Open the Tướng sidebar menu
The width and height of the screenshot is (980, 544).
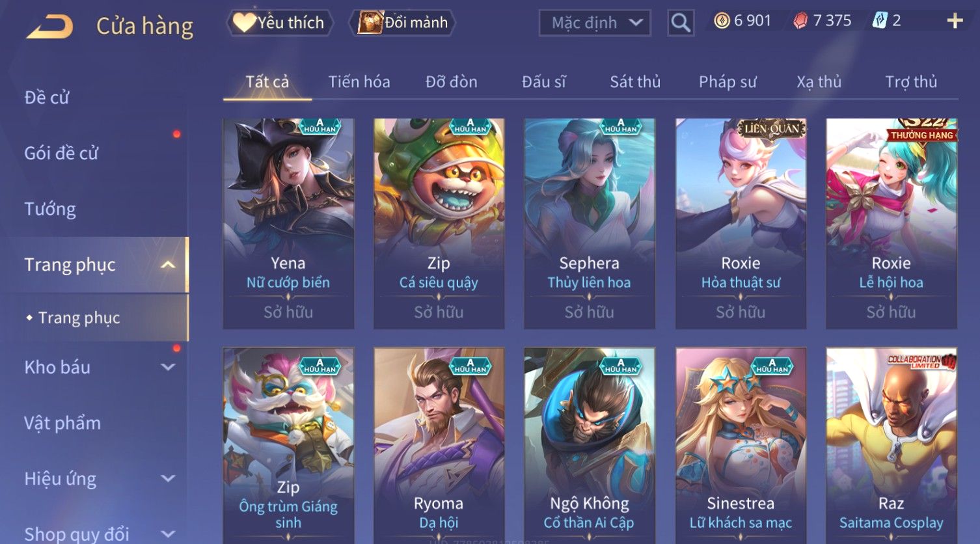click(x=50, y=209)
